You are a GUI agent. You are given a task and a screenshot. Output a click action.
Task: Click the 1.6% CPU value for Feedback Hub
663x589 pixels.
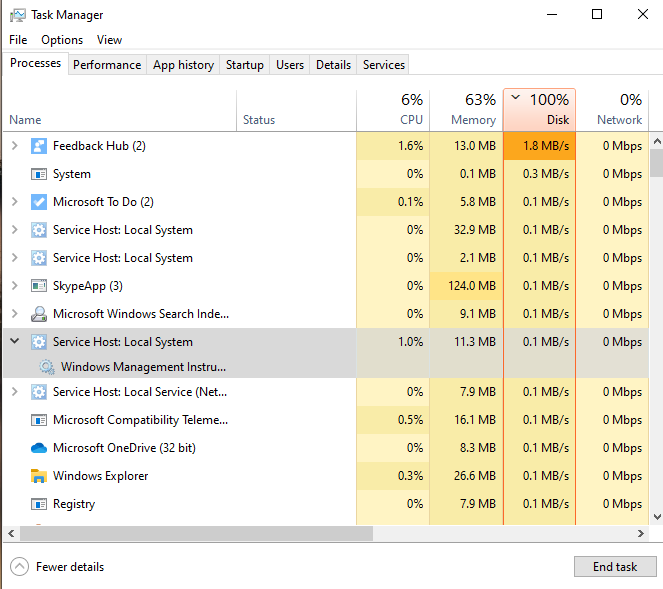[x=393, y=146]
